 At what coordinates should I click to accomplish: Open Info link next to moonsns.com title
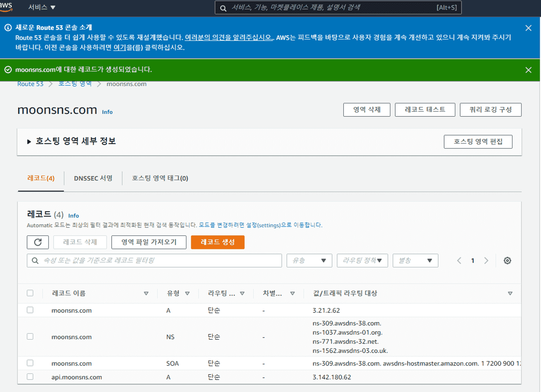click(107, 112)
